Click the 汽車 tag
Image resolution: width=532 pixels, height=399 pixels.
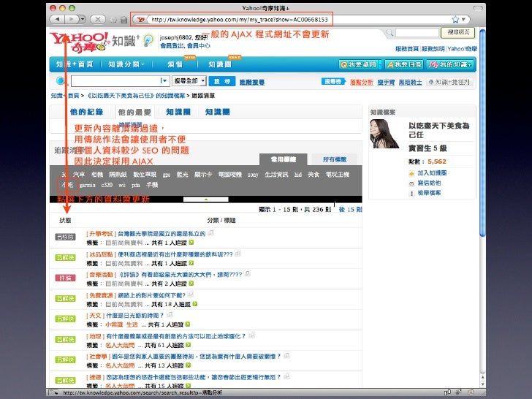tap(79, 175)
